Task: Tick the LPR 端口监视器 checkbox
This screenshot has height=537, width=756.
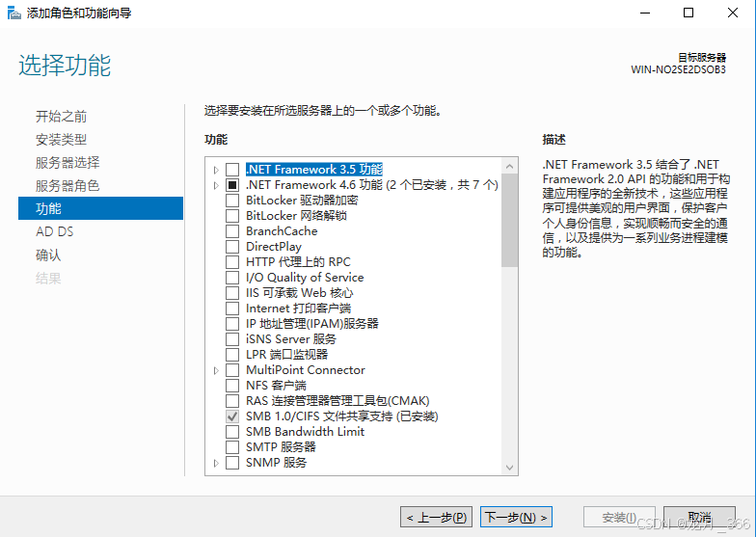Action: click(232, 355)
